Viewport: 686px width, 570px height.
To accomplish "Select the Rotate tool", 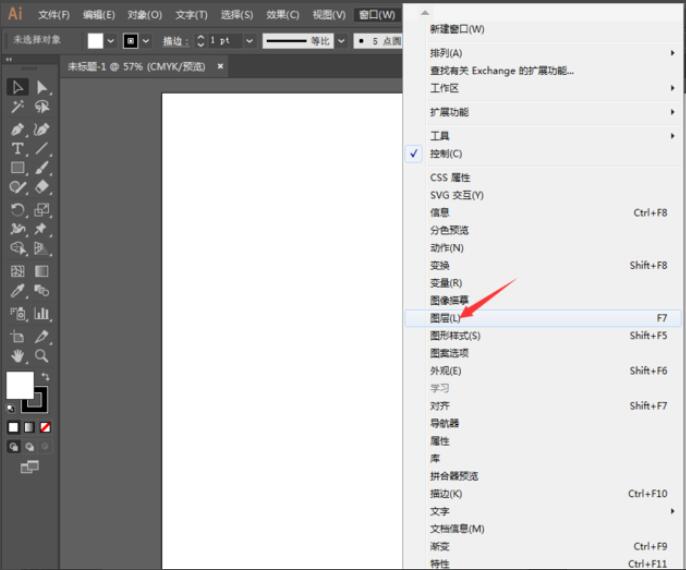I will tap(18, 209).
